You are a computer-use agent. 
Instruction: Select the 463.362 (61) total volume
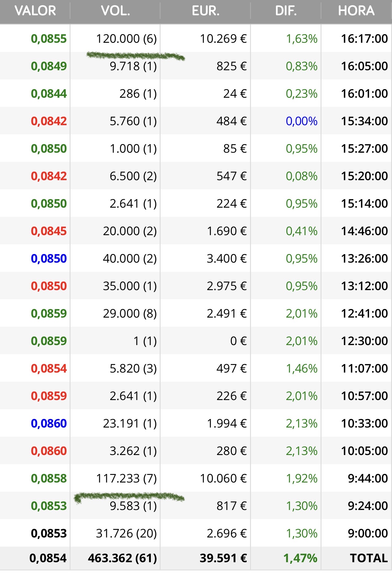point(122,558)
